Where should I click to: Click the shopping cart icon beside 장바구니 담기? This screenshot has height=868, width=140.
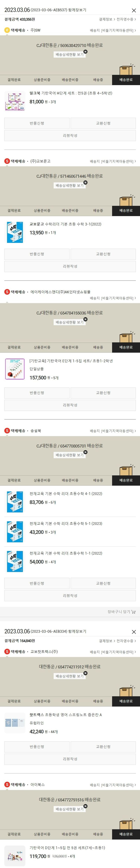(x=134, y=612)
